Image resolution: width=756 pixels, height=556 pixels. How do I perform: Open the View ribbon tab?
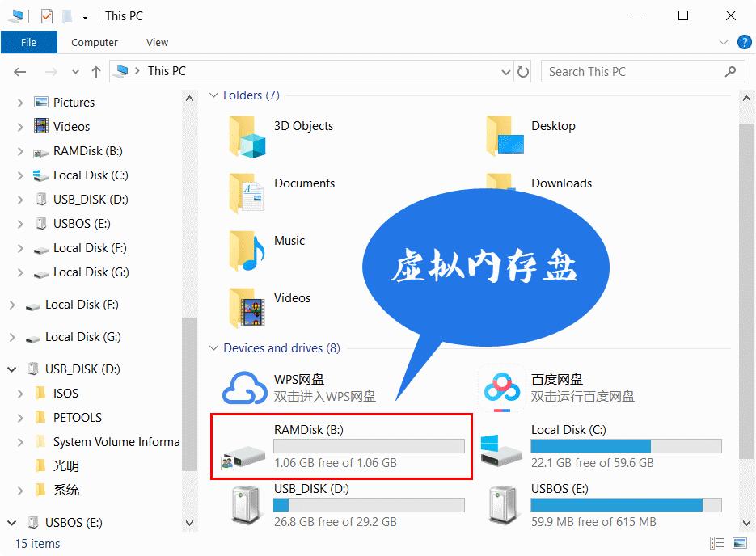tap(157, 42)
